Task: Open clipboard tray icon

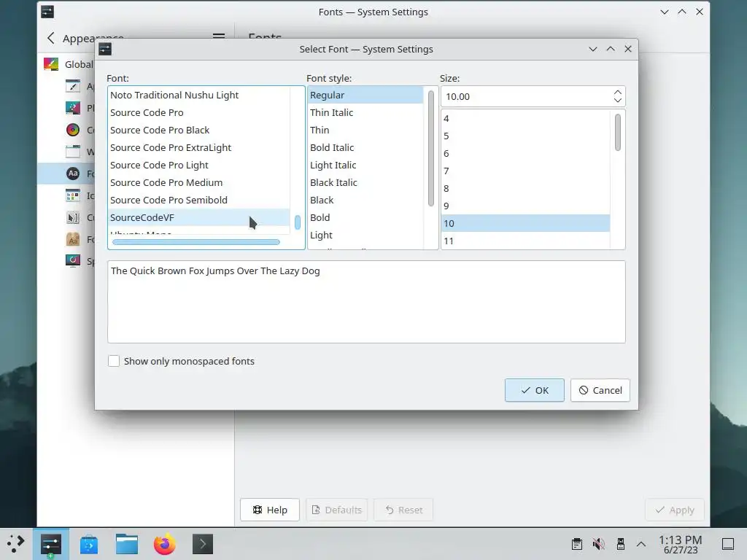Action: (x=577, y=544)
